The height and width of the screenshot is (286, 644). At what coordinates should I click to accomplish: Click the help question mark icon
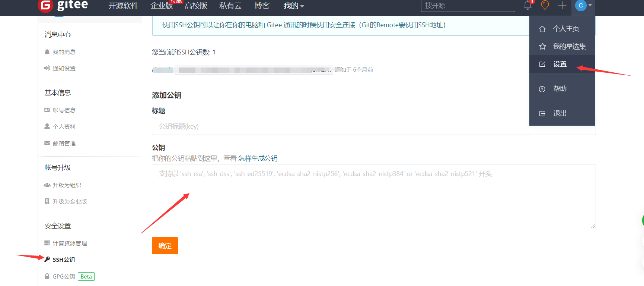click(x=542, y=89)
